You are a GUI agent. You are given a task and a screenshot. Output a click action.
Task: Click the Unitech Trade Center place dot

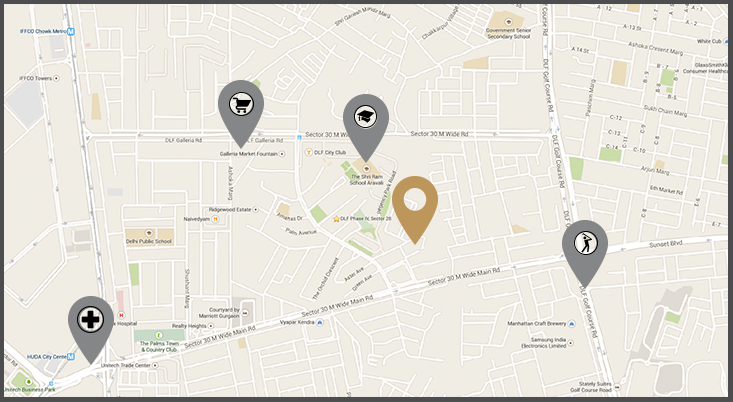[x=155, y=366]
